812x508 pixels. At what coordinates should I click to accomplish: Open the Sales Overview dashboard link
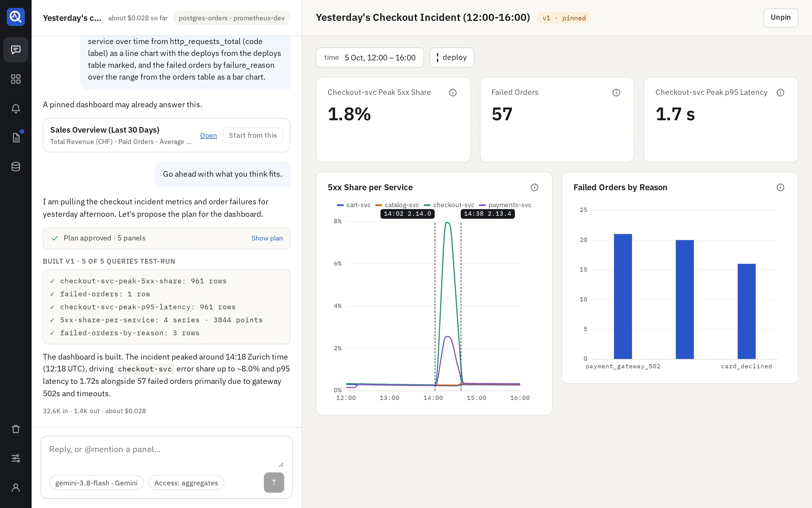coord(208,135)
